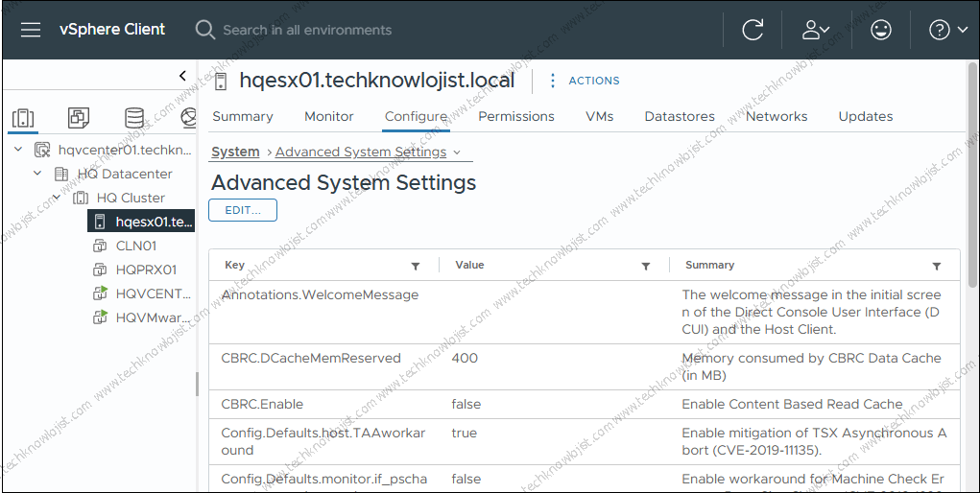The image size is (980, 493).
Task: Switch to Hosts and Clusters inventory view
Action: pyautogui.click(x=23, y=118)
